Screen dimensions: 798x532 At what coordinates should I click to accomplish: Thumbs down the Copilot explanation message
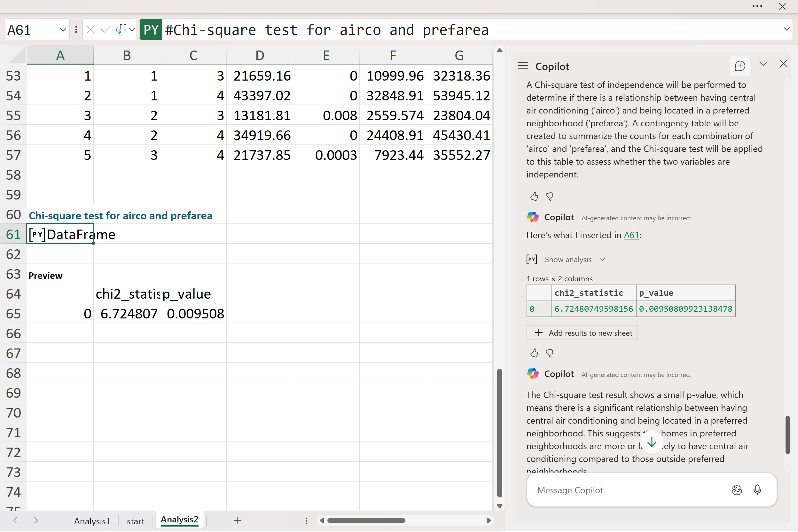pos(549,196)
